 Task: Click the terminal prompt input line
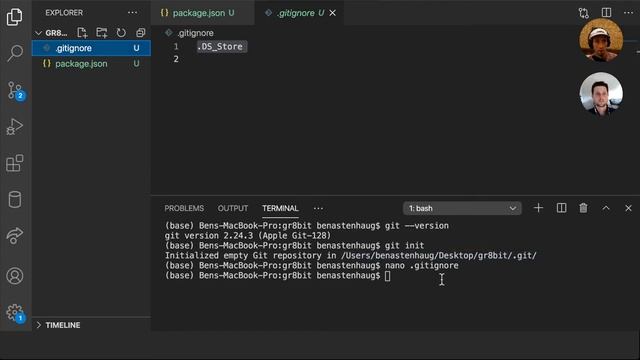click(278, 276)
